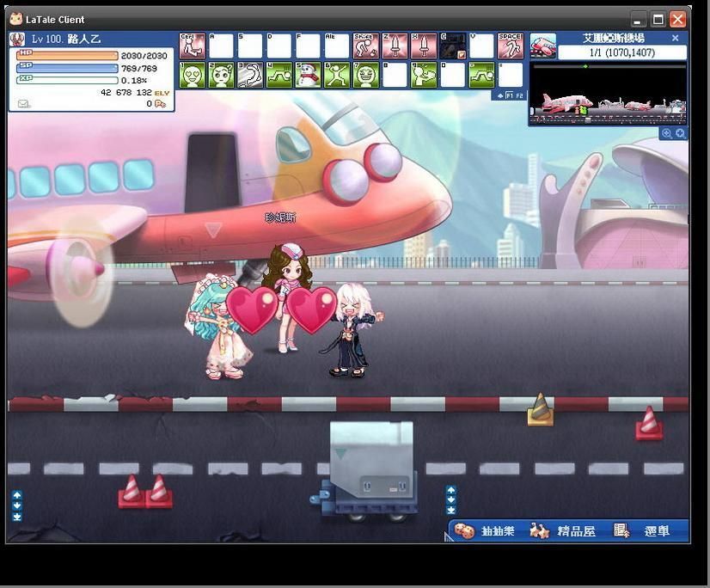The height and width of the screenshot is (588, 710).
Task: Play the blowing-kiss emote in slot 9
Action: 424,75
